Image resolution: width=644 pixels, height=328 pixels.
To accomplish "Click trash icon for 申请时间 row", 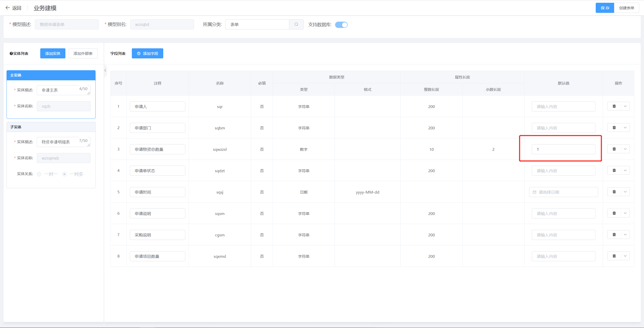I will (x=614, y=192).
